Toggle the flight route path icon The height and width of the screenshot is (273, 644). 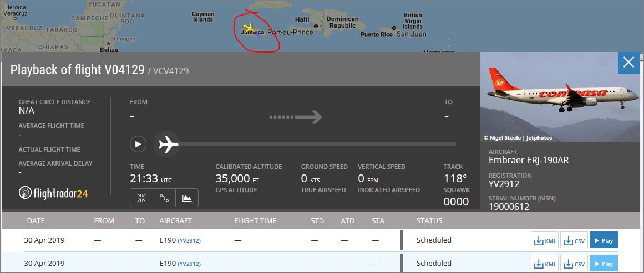(x=164, y=198)
